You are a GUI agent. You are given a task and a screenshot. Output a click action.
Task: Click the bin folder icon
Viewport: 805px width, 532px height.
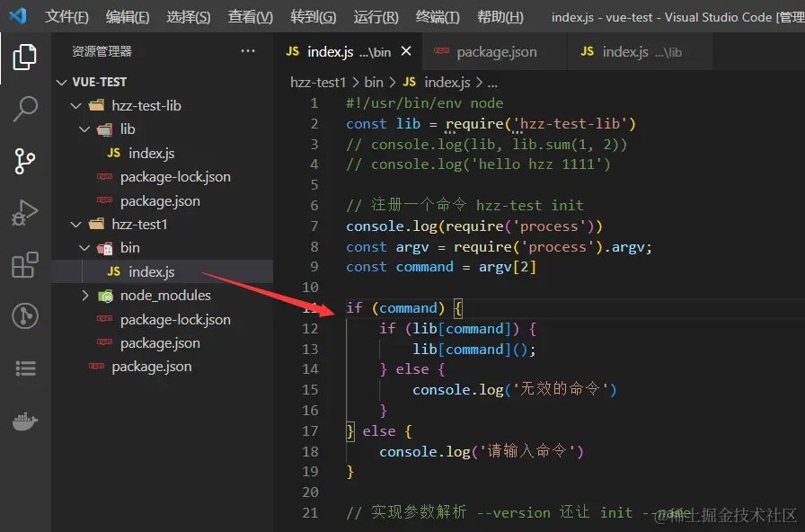pos(105,248)
